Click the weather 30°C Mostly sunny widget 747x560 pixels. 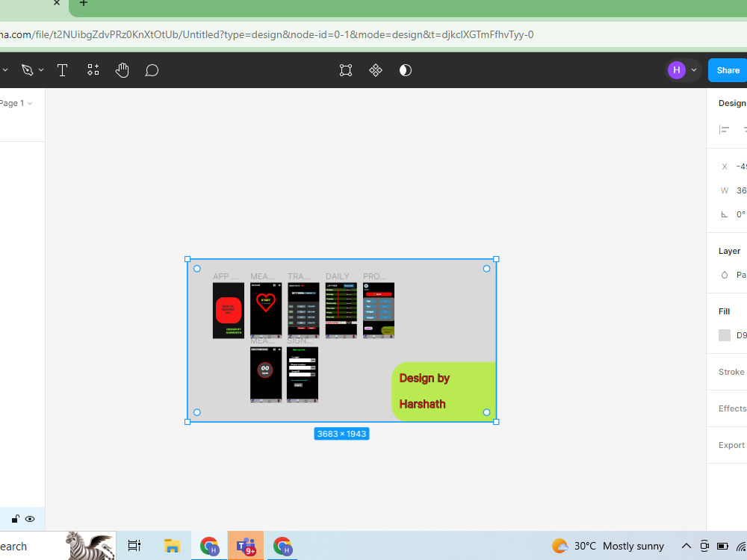pyautogui.click(x=607, y=546)
